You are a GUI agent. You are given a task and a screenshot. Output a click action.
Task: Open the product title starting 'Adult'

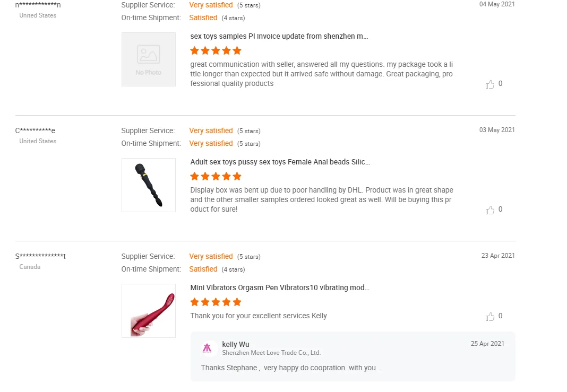[x=280, y=162]
